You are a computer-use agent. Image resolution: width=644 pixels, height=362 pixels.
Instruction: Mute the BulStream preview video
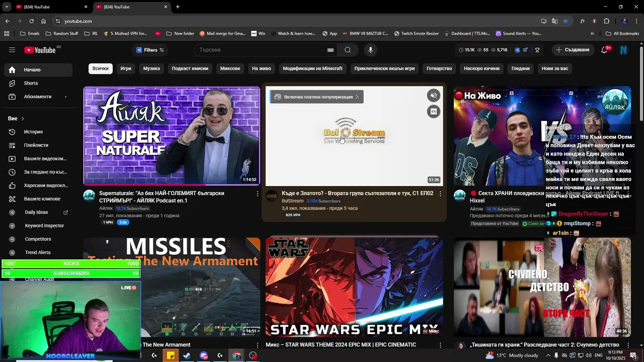pyautogui.click(x=434, y=96)
